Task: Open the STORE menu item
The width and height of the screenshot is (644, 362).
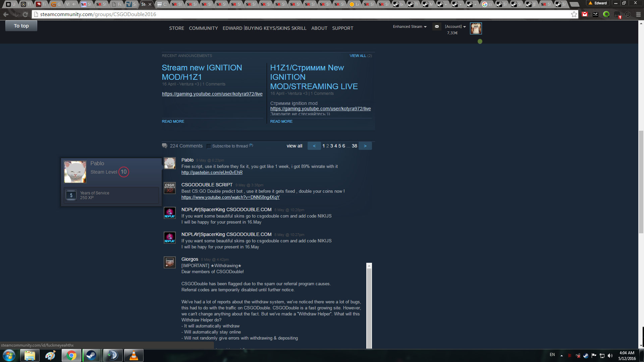Action: point(176,28)
